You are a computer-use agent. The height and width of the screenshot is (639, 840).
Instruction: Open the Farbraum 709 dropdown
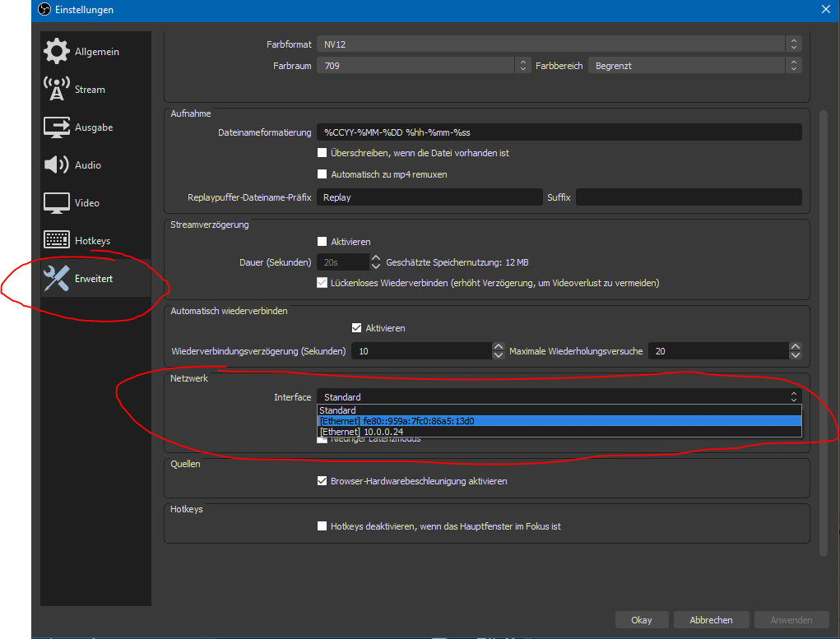click(x=424, y=65)
